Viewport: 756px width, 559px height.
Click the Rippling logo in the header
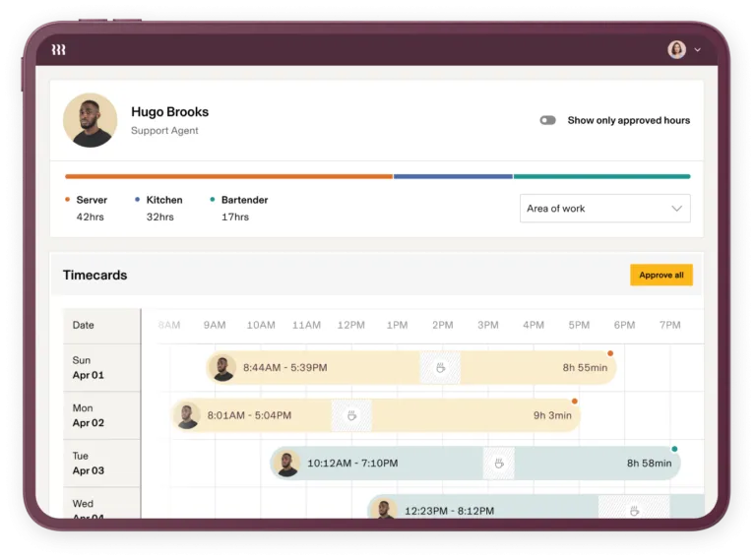click(58, 49)
